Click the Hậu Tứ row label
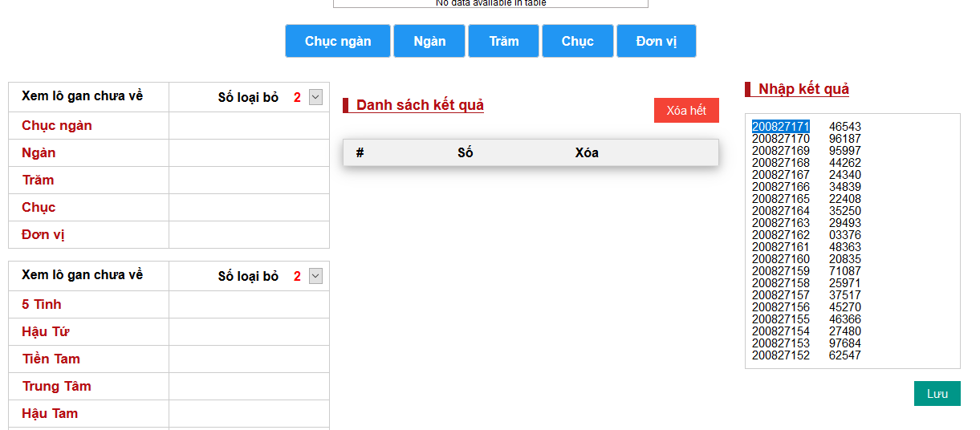This screenshot has height=430, width=980. click(46, 332)
